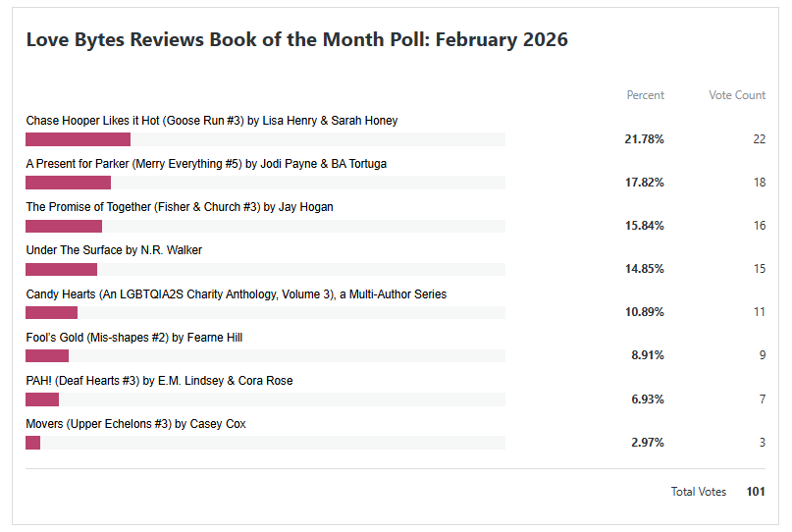792x532 pixels.
Task: Select Under The Surface by N.R. Walker
Action: point(114,250)
